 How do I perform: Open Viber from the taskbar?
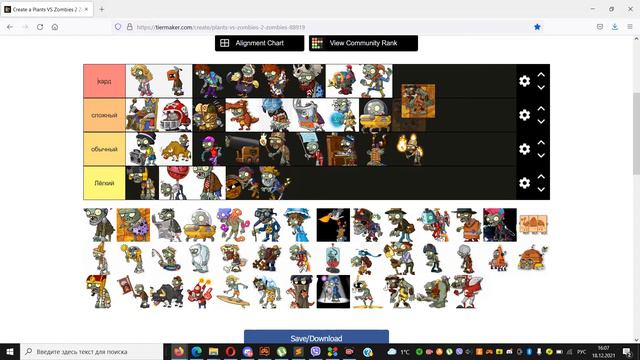(316, 351)
